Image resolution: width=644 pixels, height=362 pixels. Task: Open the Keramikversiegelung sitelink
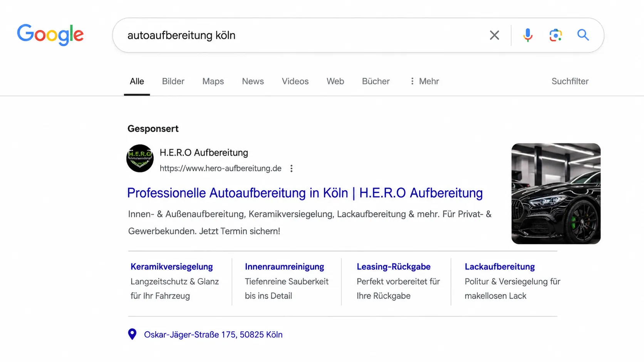coord(171,267)
